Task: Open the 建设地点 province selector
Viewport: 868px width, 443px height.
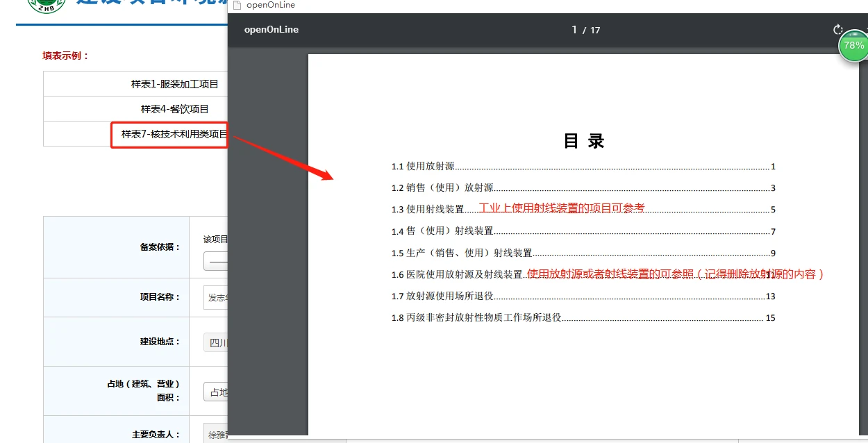Action: coord(216,343)
